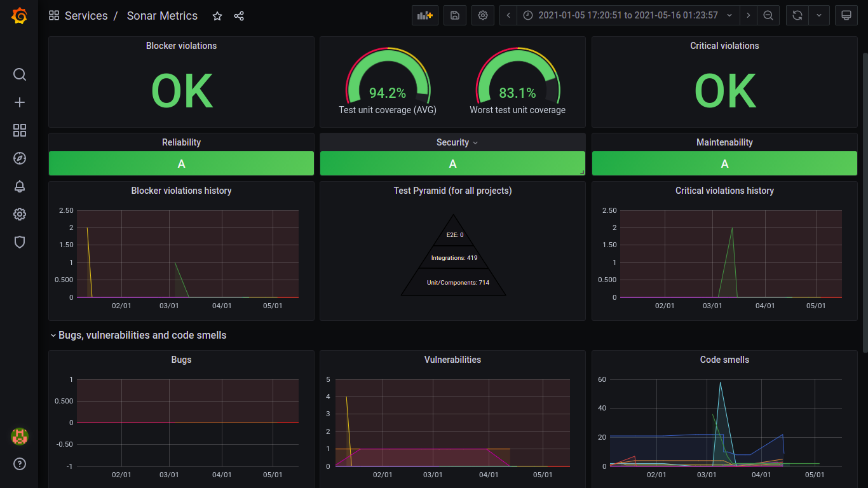Click the Integrations: 419 pyramid tier
This screenshot has width=868, height=488.
point(454,258)
